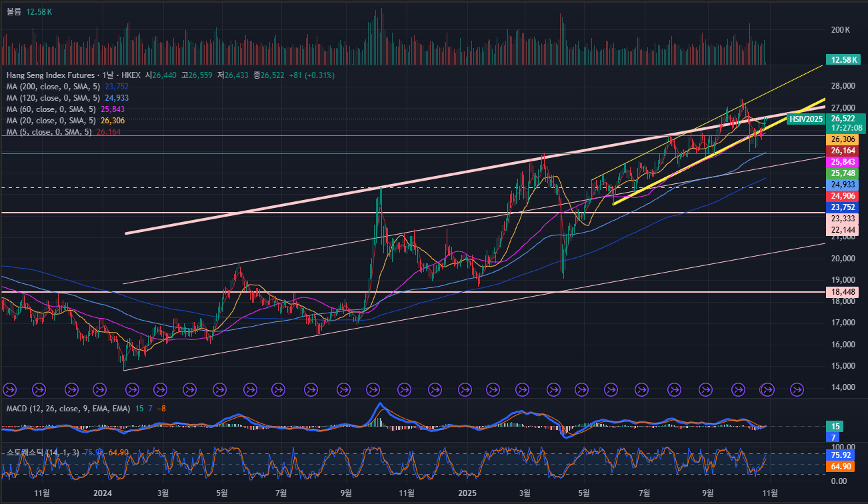This screenshot has height=504, width=868.
Task: Open the rollover icon above the 2024 label
Action: [99, 389]
